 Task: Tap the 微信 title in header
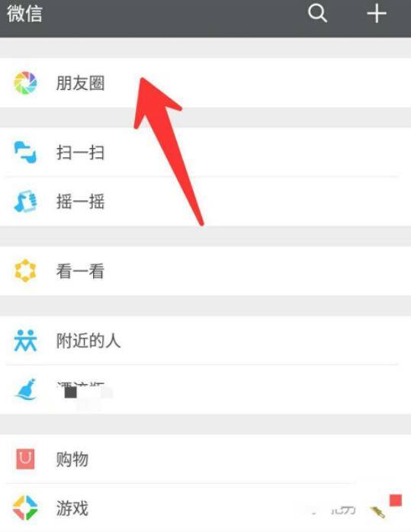click(24, 14)
